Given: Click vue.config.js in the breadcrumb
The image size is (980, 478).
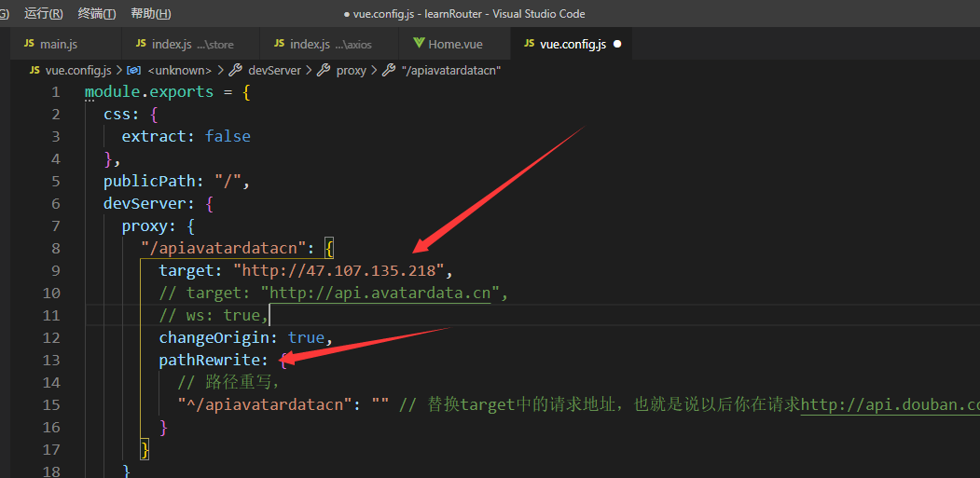Looking at the screenshot, I should (x=78, y=71).
